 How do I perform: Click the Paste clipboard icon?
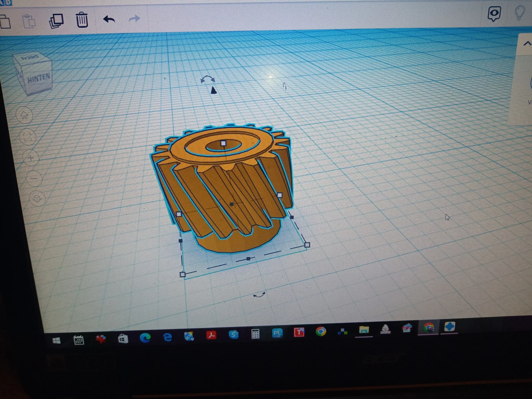pyautogui.click(x=29, y=21)
